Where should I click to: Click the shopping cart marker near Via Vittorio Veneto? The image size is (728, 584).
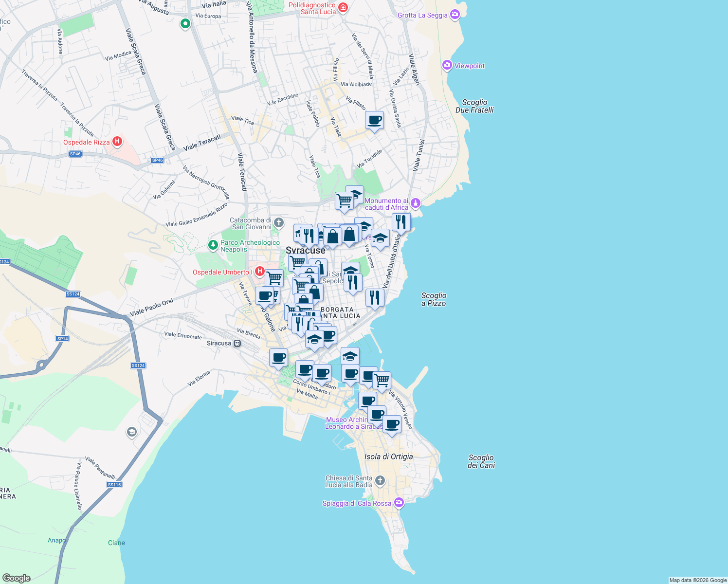(382, 379)
